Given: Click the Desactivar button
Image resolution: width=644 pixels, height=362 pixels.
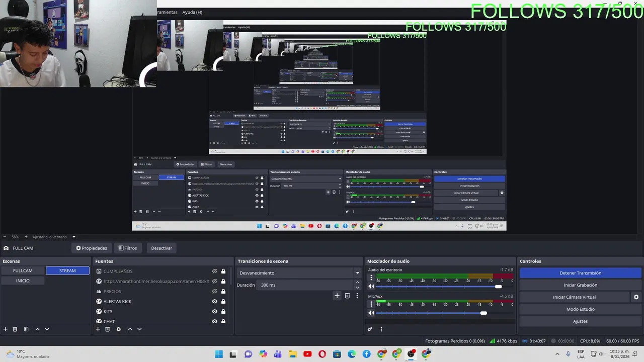Looking at the screenshot, I should [162, 248].
